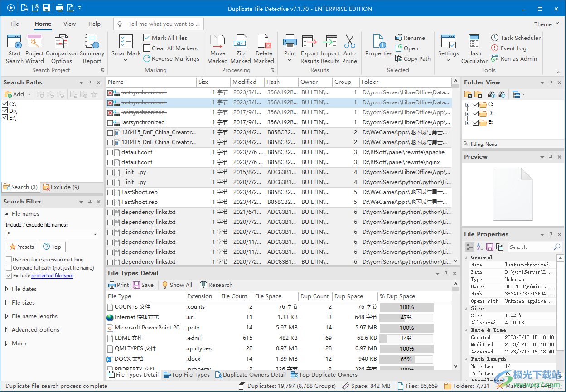Switch to Top File Types tab

click(186, 375)
